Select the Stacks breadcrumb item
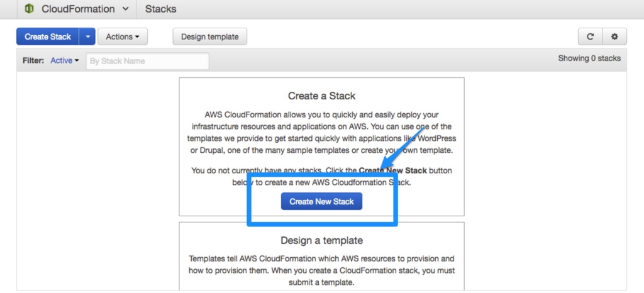This screenshot has height=293, width=644. tap(160, 9)
